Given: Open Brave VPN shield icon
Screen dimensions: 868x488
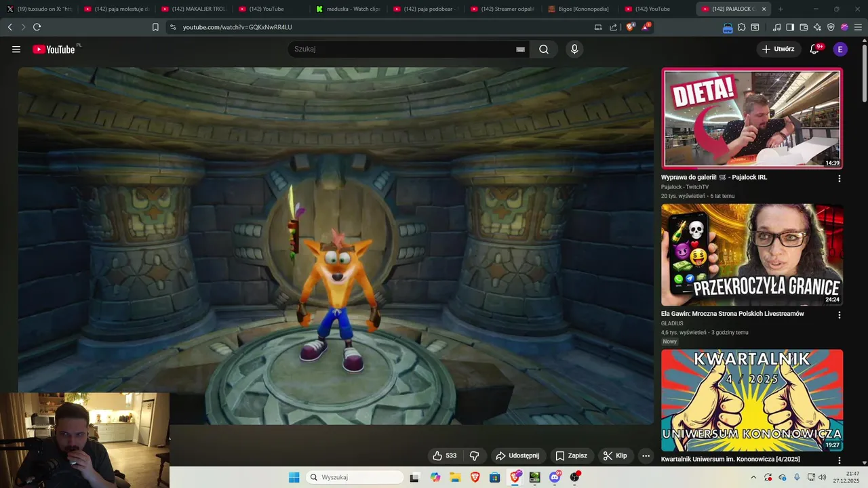Looking at the screenshot, I should (831, 27).
